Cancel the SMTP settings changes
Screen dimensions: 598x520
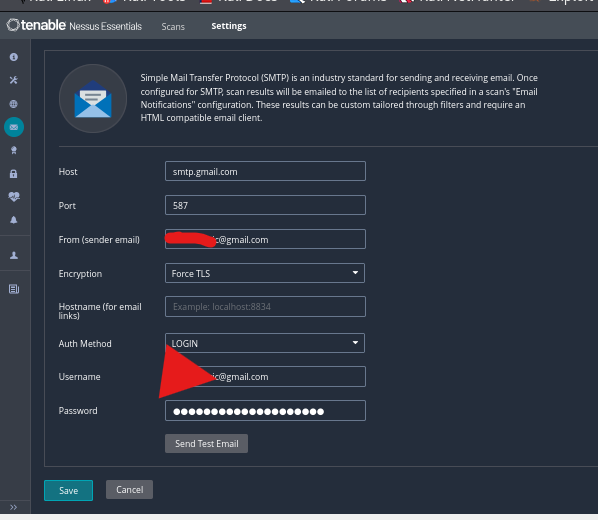coord(129,489)
